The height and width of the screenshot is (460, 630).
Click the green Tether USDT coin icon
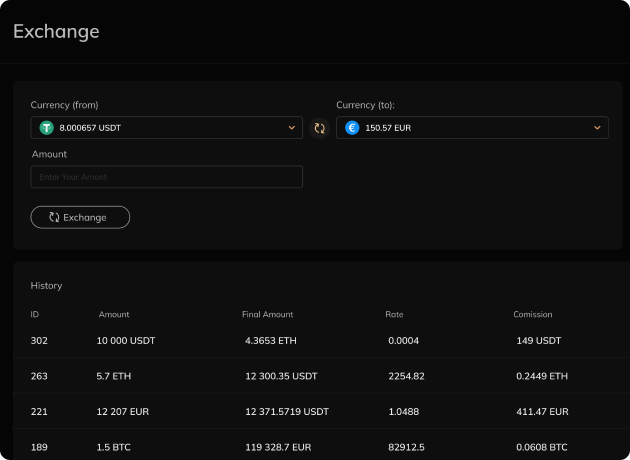[x=46, y=128]
